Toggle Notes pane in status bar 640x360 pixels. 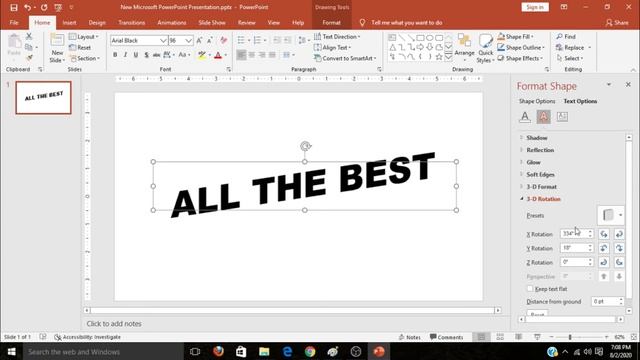pyautogui.click(x=409, y=337)
